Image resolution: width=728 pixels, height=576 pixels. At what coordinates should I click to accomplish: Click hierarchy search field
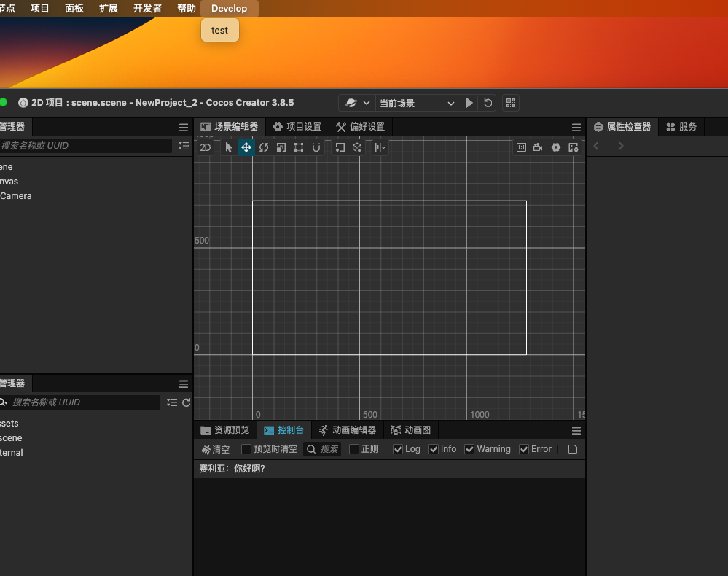[85, 146]
